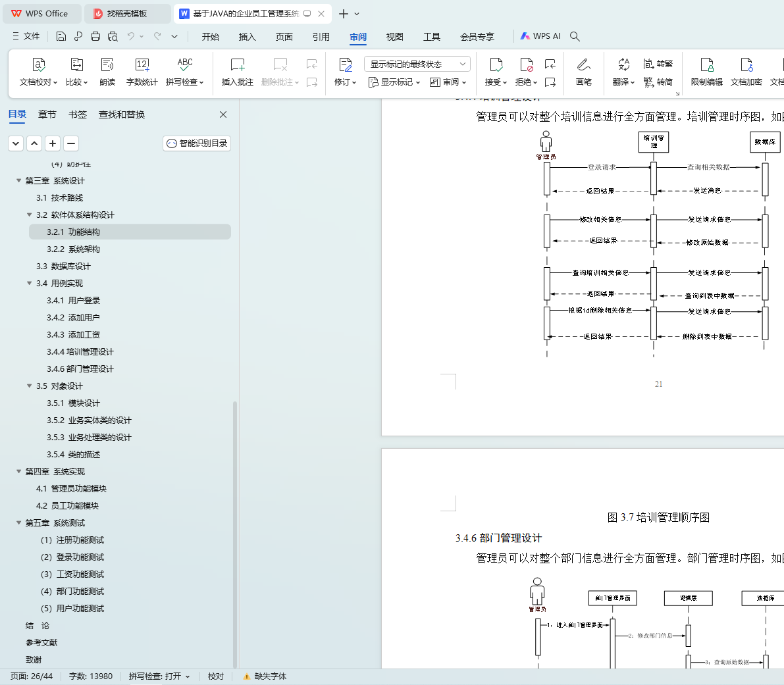The height and width of the screenshot is (685, 784).
Task: Jump to 3.4.4 培训管理设计 heading
Action: pos(80,352)
